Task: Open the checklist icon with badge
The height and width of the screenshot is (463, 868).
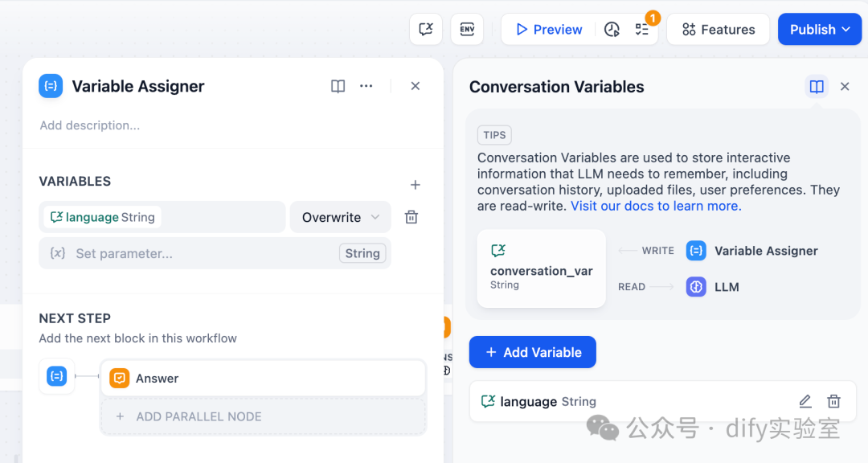Action: [x=642, y=30]
